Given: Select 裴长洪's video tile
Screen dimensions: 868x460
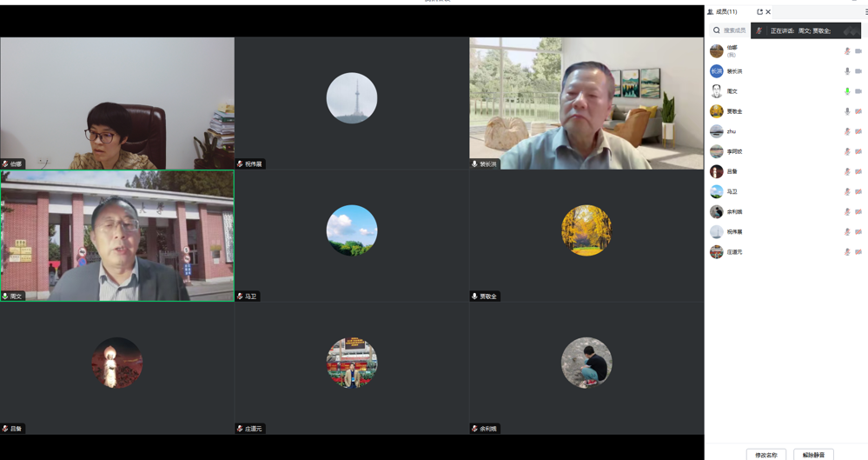Looking at the screenshot, I should 586,103.
